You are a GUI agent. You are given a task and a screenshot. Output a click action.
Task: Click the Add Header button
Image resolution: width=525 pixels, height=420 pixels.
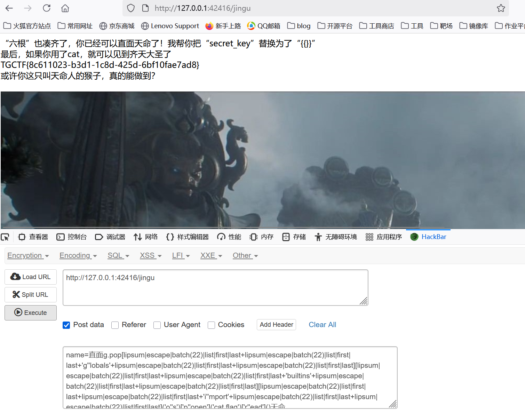tap(277, 325)
